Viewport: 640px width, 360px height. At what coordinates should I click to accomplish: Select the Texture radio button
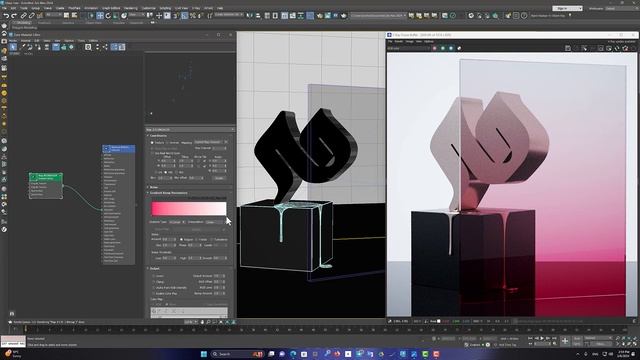point(152,143)
